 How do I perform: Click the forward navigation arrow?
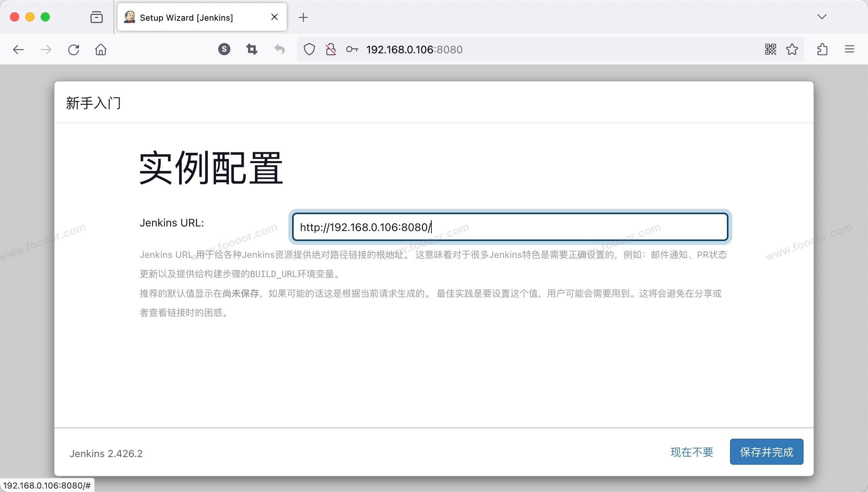46,50
